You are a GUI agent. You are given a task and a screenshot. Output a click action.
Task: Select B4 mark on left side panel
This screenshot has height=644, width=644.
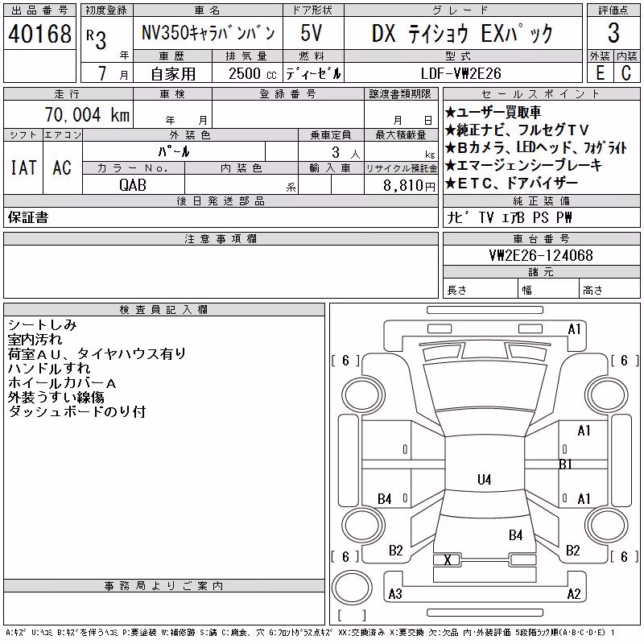385,499
